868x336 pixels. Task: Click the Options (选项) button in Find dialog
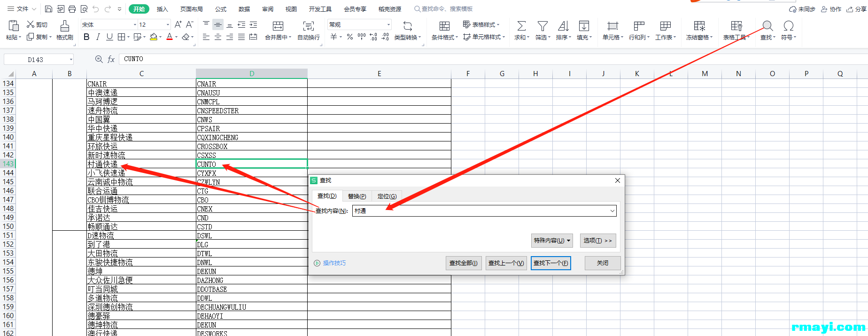(x=598, y=241)
